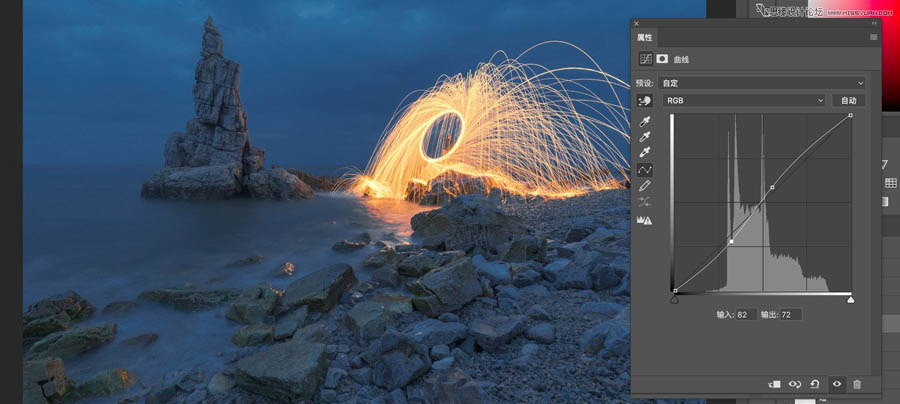Clip adjustment to layer below
Screen dimensions: 900x404
point(774,384)
